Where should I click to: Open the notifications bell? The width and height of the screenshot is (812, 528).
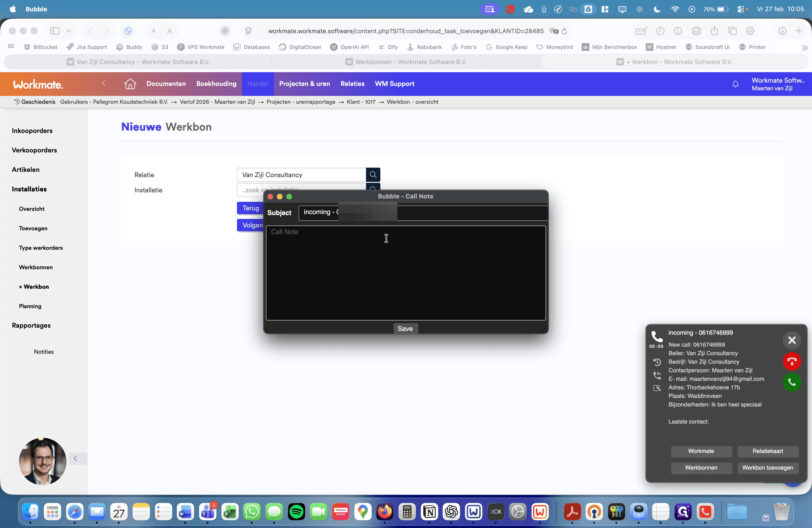pyautogui.click(x=735, y=84)
